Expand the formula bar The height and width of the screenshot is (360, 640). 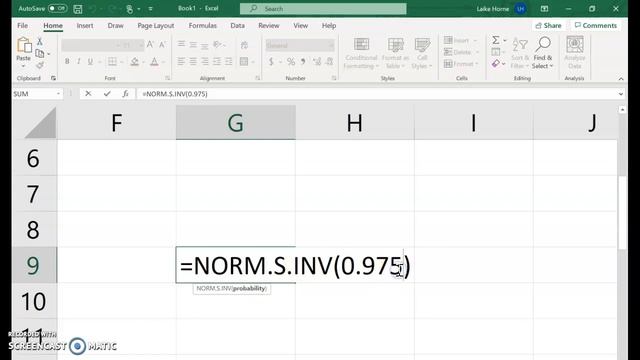pyautogui.click(x=620, y=94)
